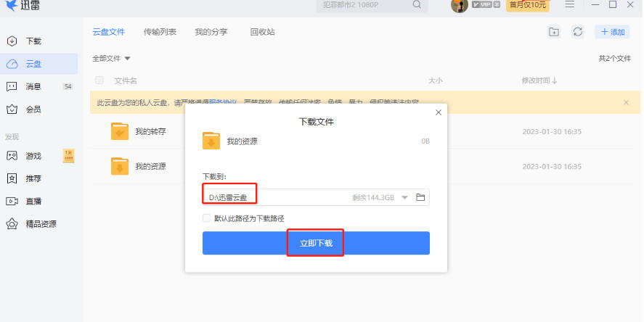The image size is (644, 322).
Task: Expand the 全部文件 filter dropdown
Action: click(111, 58)
